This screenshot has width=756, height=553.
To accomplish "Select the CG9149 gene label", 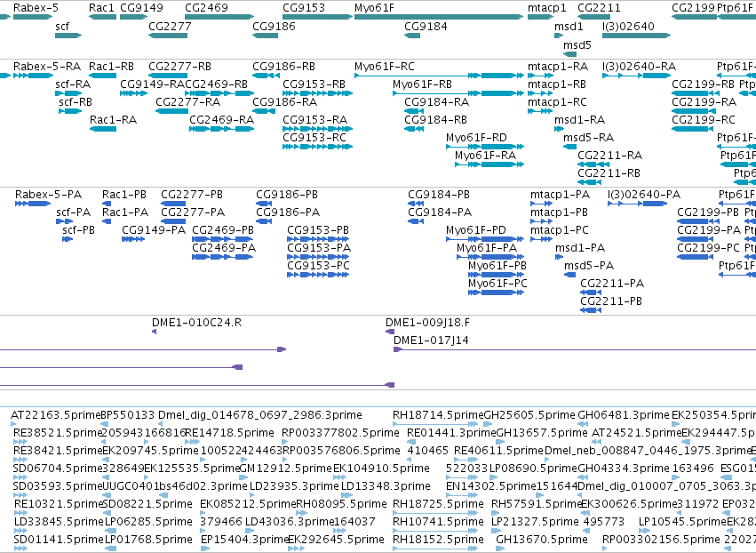I will (x=141, y=8).
